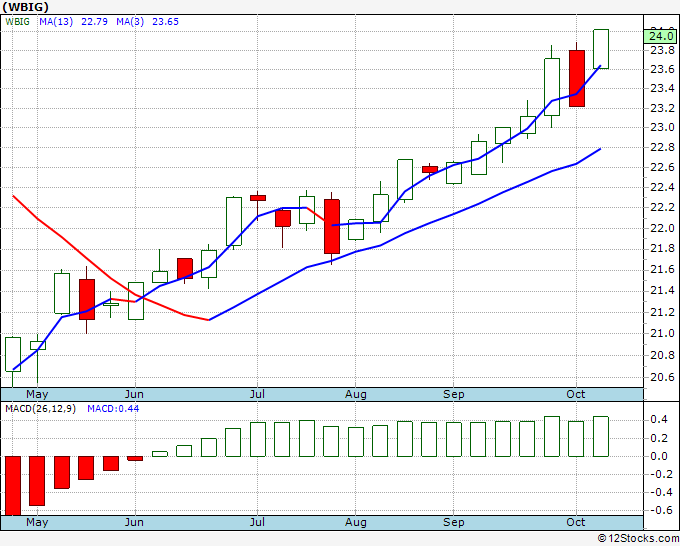This screenshot has width=680, height=546.
Task: Click the 0.4 MACD axis label
Action: tap(659, 419)
